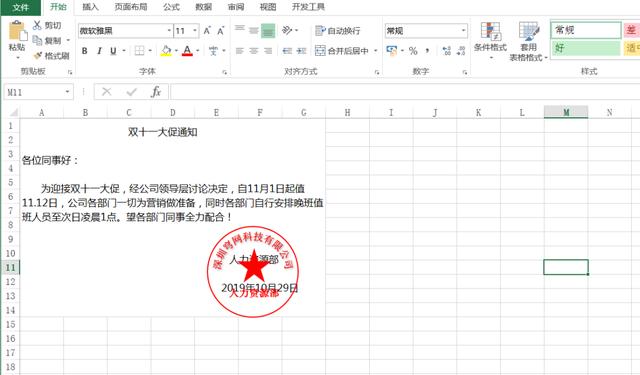Open Font group dialog launcher

(x=224, y=72)
